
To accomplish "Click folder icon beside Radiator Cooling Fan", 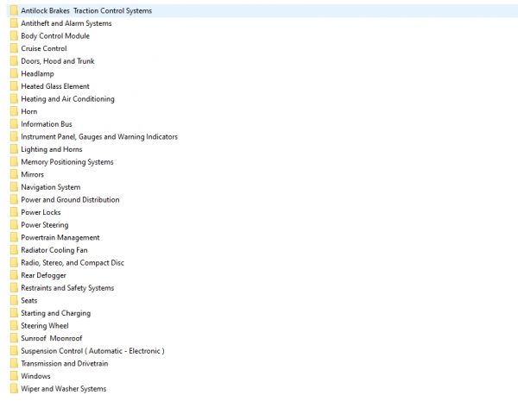I will pos(14,250).
